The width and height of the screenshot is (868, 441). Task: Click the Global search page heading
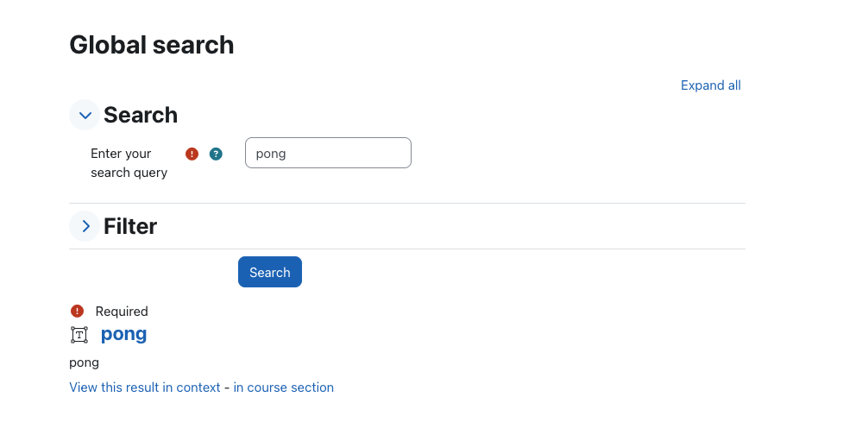coord(152,45)
